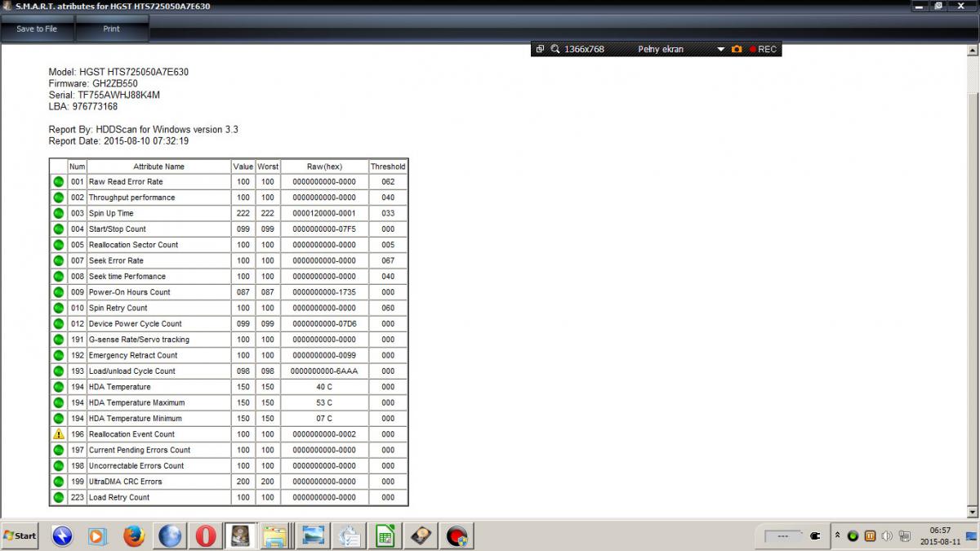Take a screenshot with the orange camera icon
980x551 pixels.
[737, 49]
